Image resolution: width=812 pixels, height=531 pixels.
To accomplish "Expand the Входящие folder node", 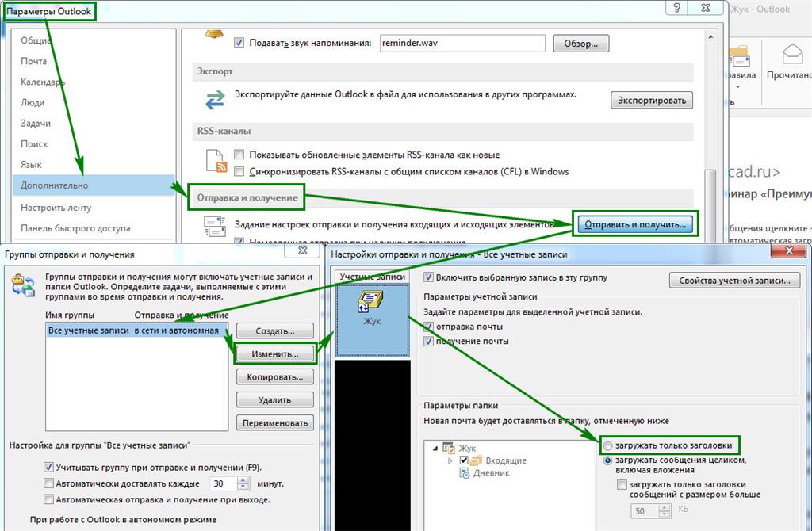I will [450, 460].
